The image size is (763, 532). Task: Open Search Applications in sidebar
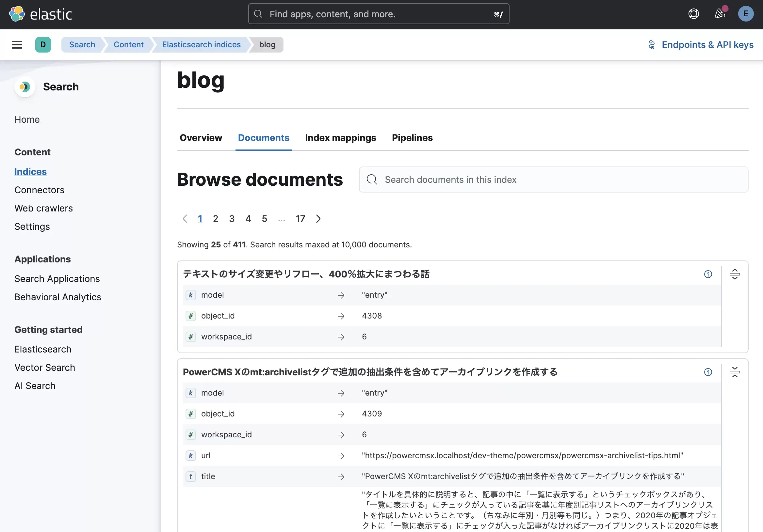coord(57,279)
